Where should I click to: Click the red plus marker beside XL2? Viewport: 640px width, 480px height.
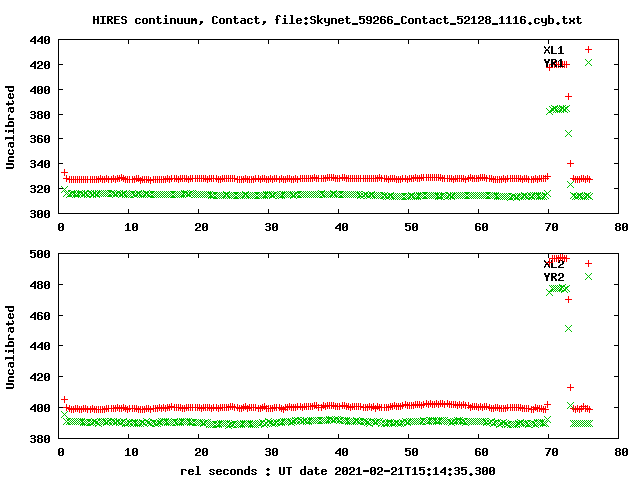click(588, 263)
